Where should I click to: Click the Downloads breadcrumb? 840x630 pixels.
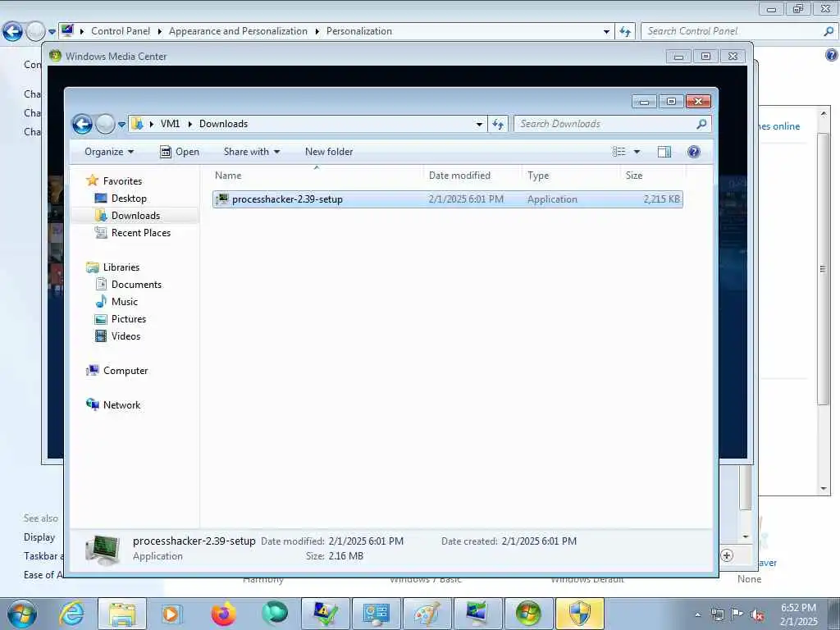(223, 124)
